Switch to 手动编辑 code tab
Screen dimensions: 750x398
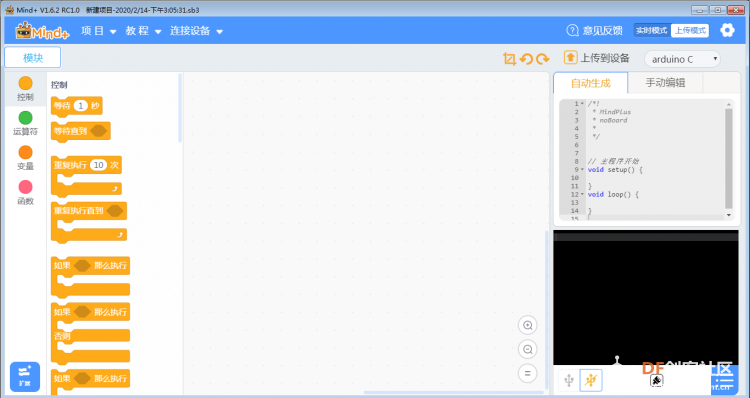[665, 83]
